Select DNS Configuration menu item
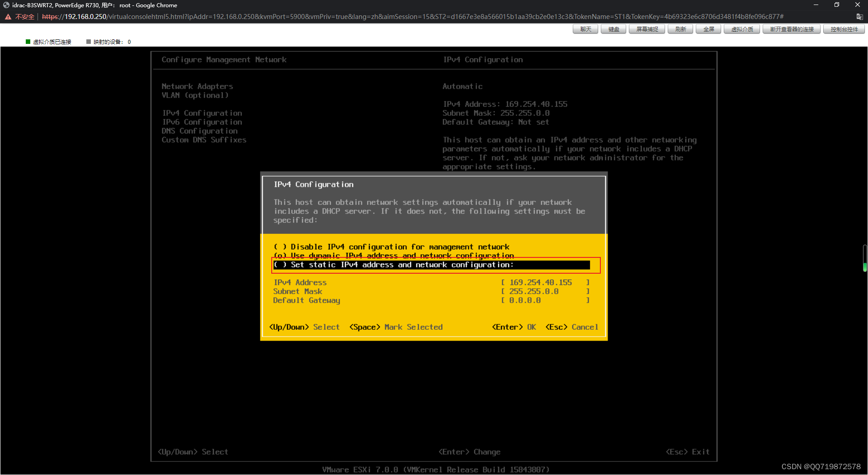 point(199,131)
